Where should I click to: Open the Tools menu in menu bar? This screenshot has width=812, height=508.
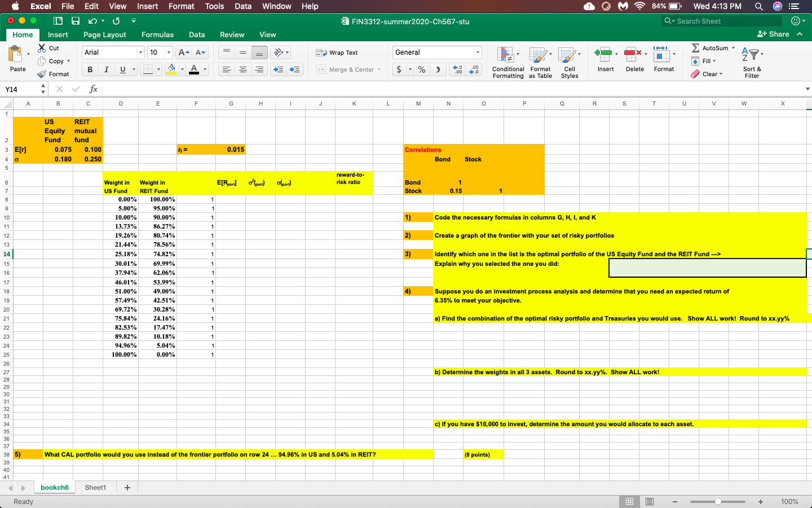click(x=214, y=6)
